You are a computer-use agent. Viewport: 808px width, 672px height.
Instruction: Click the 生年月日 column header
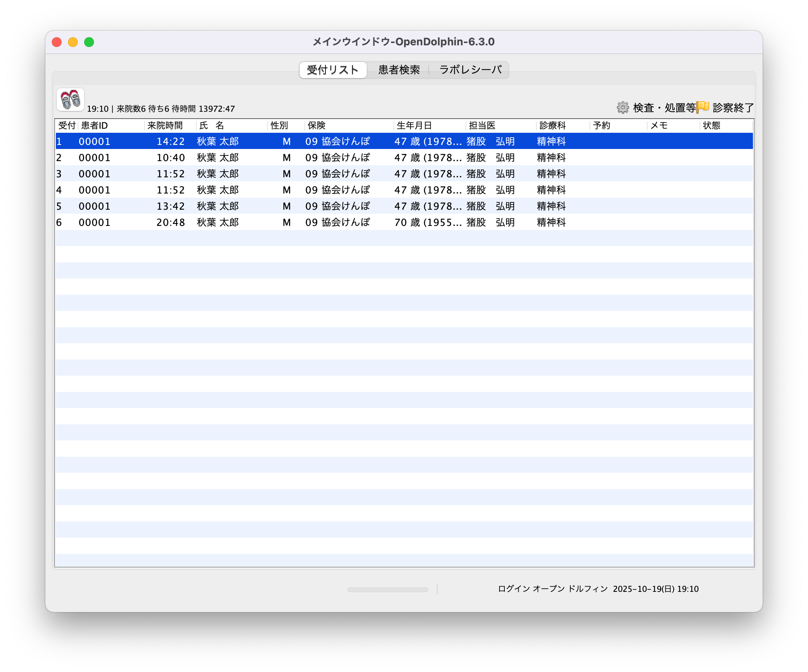(x=414, y=125)
